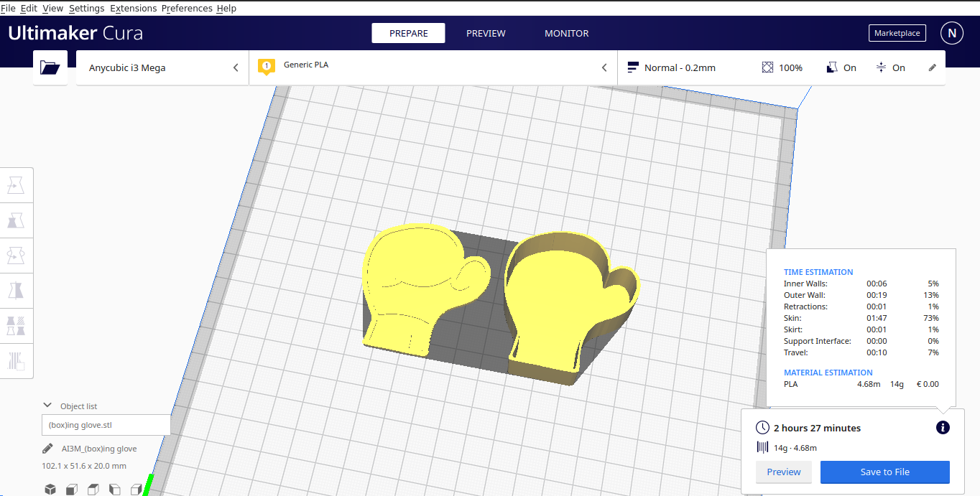
Task: Toggle support generation off
Action: click(841, 67)
